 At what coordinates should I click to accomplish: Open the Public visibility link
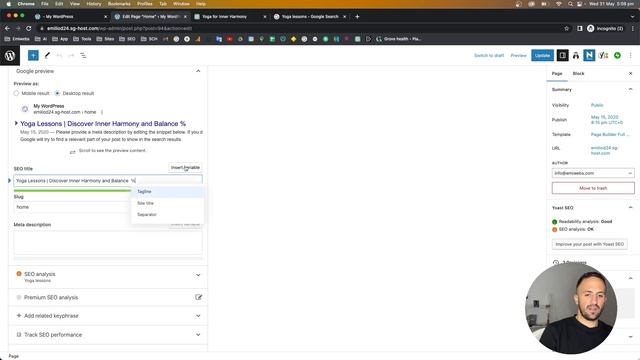[x=597, y=105]
